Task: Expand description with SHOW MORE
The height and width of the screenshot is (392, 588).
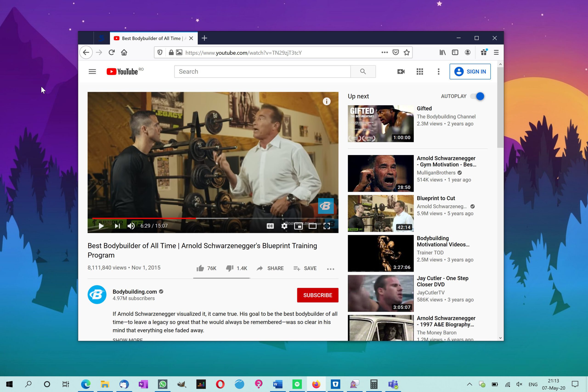Action: point(128,339)
